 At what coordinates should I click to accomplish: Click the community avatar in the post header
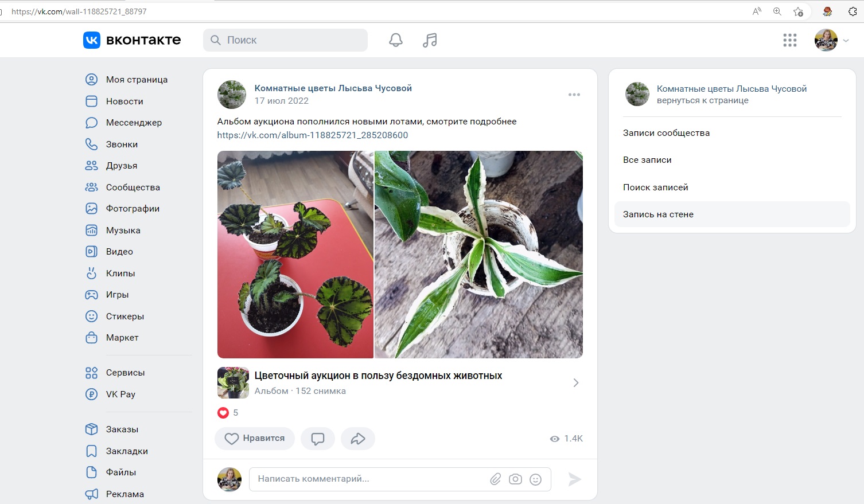click(232, 95)
